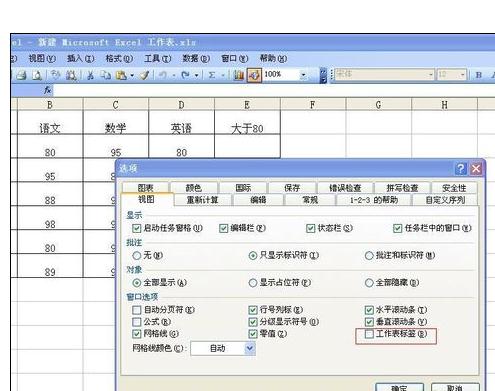The width and height of the screenshot is (495, 391).
Task: Toggle the 行号列标 checkbox
Action: [253, 310]
